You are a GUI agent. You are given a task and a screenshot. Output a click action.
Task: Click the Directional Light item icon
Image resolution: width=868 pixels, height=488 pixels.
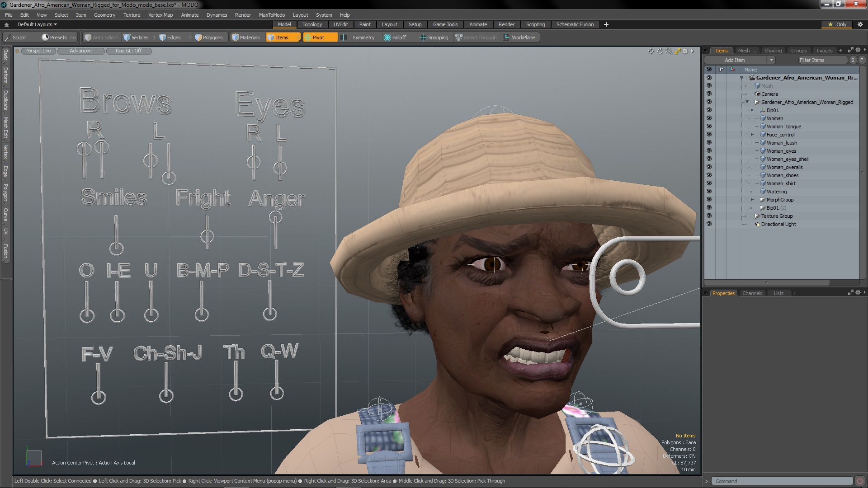coord(758,224)
